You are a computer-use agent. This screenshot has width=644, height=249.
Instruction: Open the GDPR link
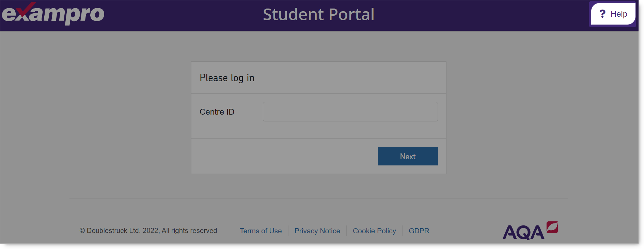tap(419, 231)
